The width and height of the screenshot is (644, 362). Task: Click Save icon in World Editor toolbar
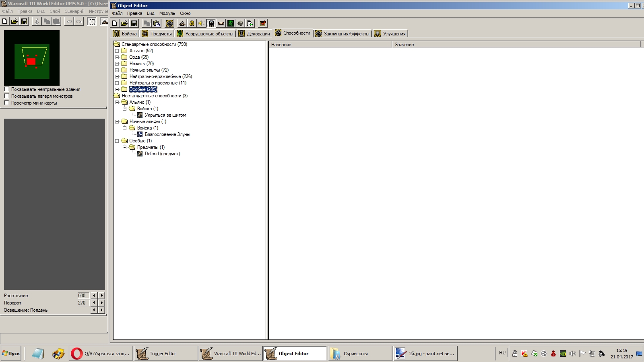click(x=24, y=21)
